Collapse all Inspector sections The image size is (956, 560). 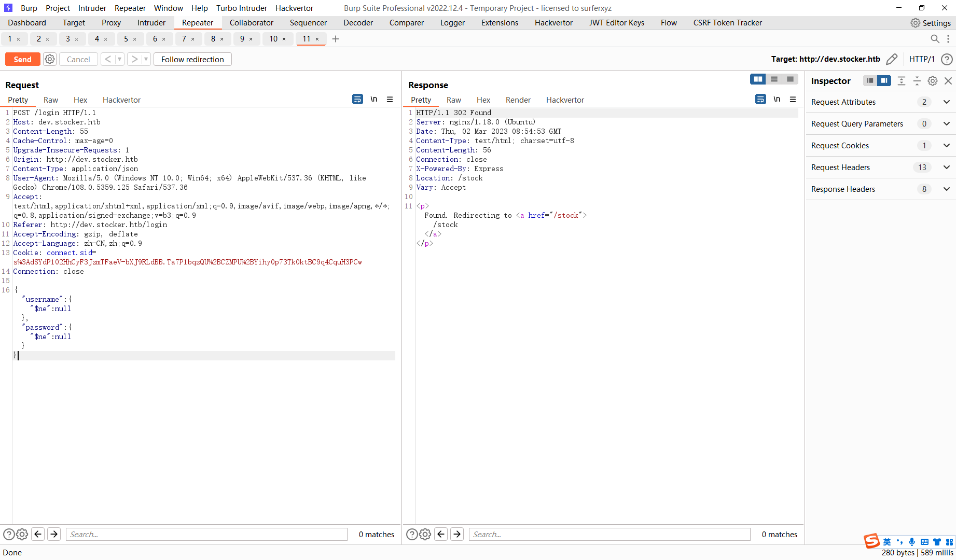click(917, 80)
